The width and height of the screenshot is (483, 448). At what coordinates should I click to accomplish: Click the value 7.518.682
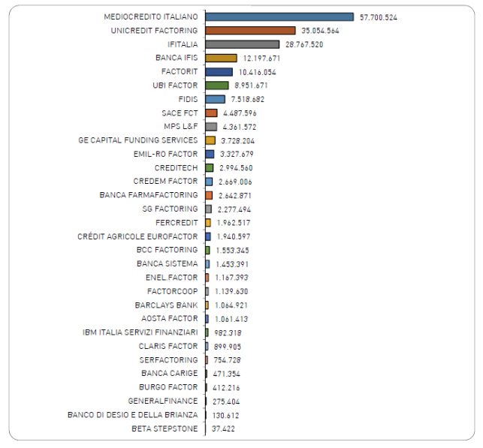tap(248, 99)
